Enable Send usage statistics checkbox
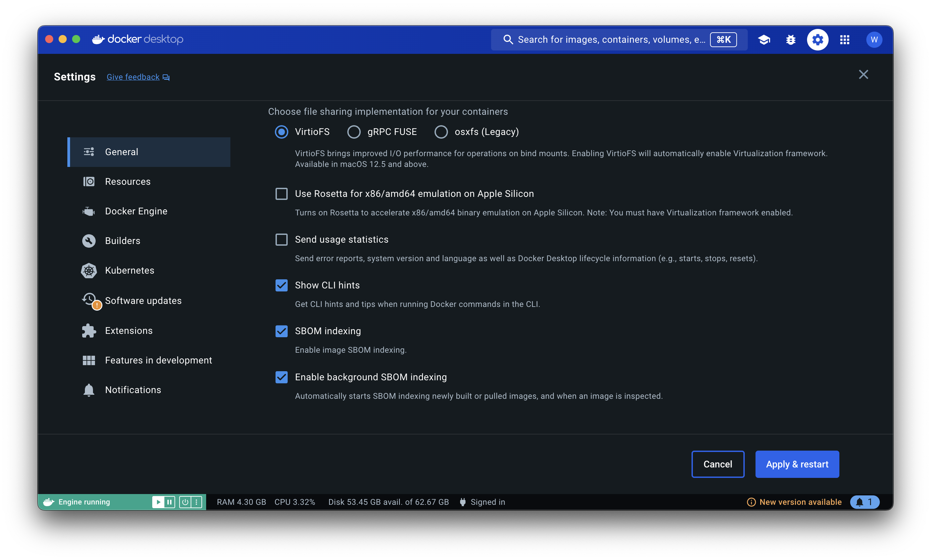This screenshot has width=931, height=560. (281, 240)
